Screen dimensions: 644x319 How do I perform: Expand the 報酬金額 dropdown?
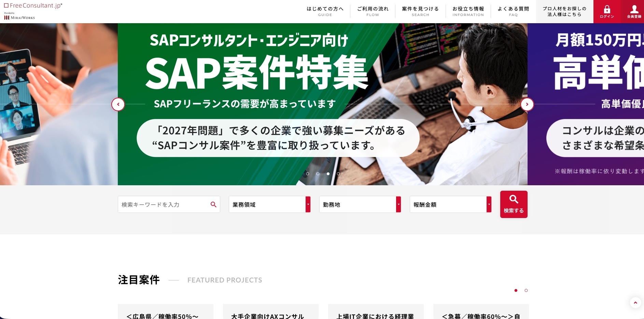coord(450,204)
